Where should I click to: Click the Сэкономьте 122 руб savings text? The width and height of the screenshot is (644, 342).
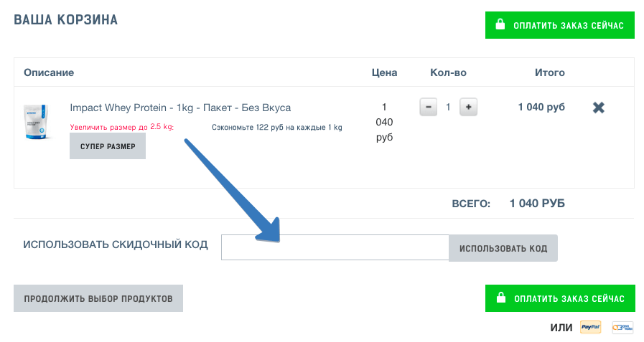tap(277, 128)
